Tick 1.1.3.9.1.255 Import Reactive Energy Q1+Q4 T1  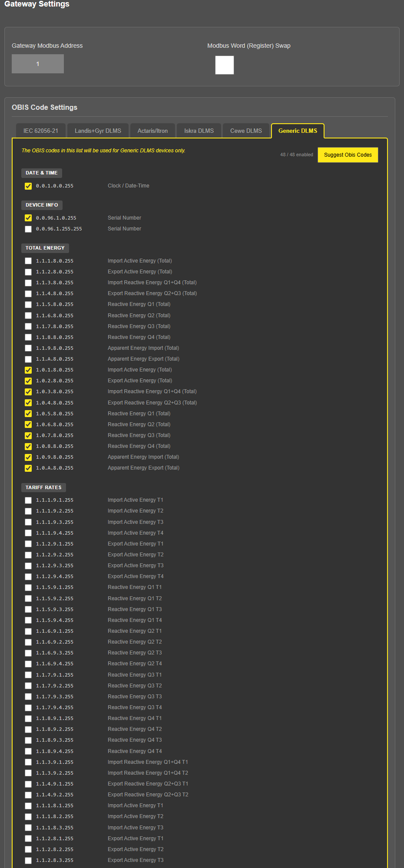pyautogui.click(x=28, y=762)
